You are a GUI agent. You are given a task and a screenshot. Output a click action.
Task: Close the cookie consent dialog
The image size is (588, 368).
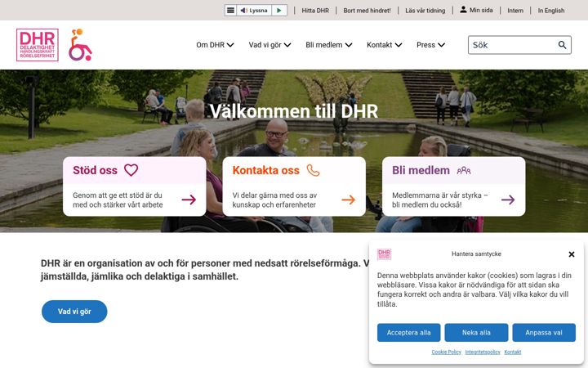pos(572,254)
